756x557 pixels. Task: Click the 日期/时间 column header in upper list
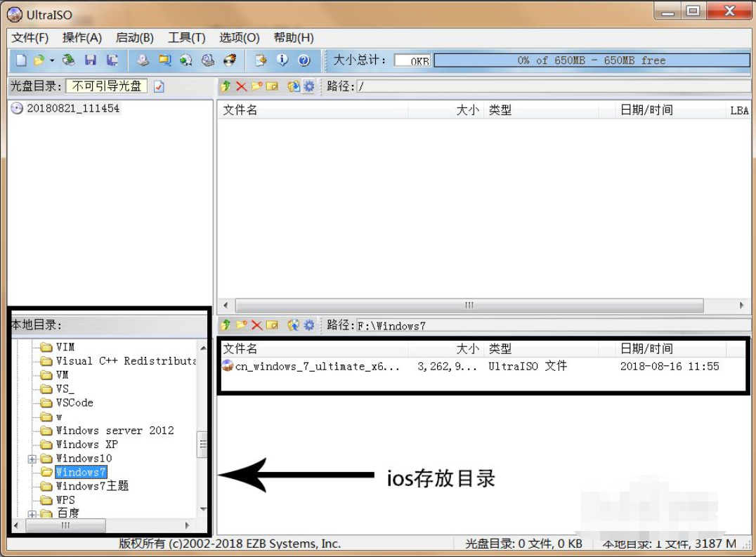tap(646, 110)
